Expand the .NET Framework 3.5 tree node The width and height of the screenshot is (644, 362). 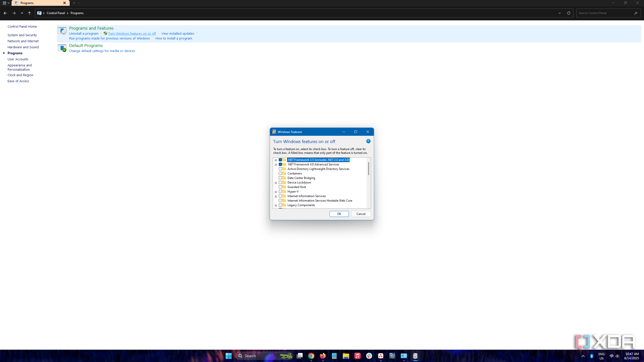(276, 160)
